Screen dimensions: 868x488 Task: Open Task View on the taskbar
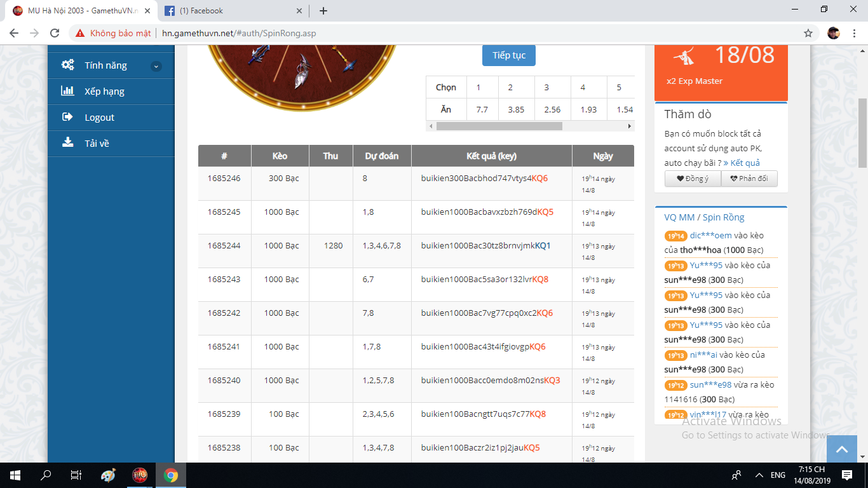76,475
